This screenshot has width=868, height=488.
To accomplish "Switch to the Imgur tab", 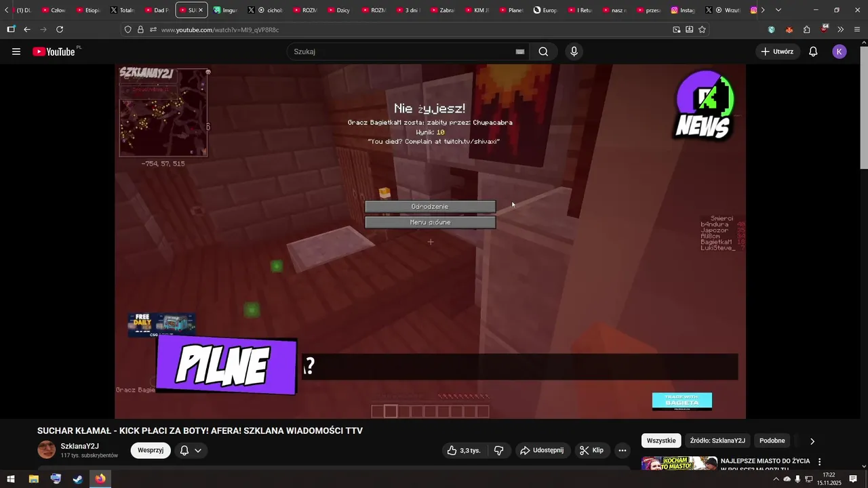I will pos(226,10).
